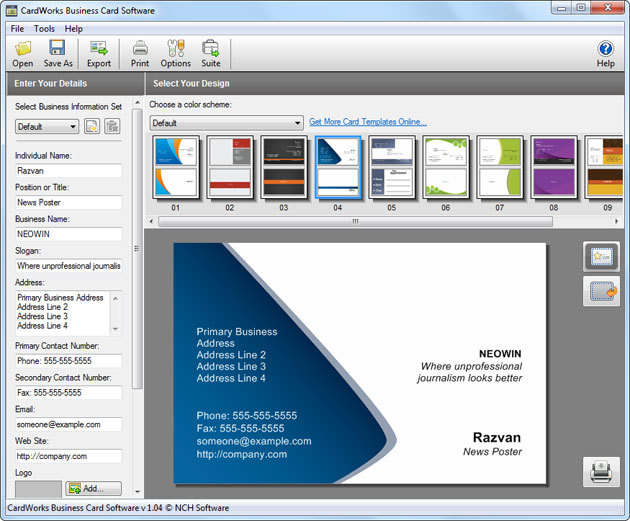The image size is (630, 521).
Task: Open the color scheme dropdown
Action: click(x=227, y=123)
